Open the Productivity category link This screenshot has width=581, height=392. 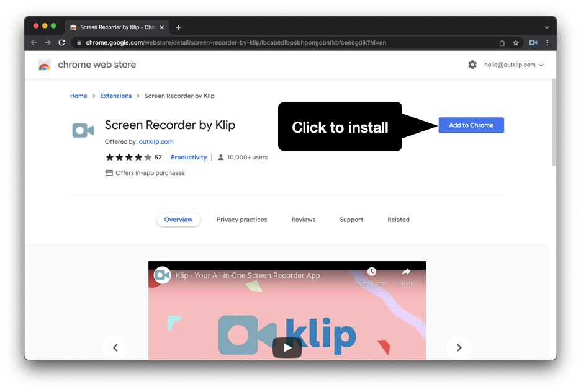coord(189,158)
